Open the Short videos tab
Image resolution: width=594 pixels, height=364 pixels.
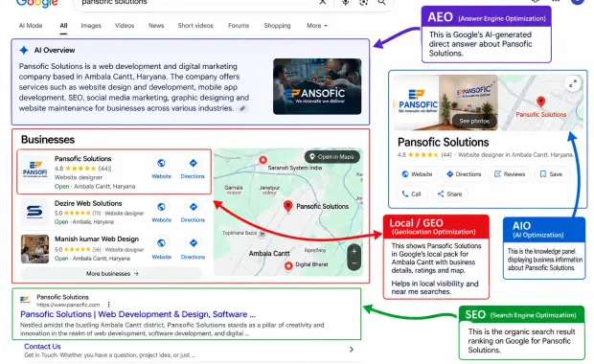click(195, 26)
